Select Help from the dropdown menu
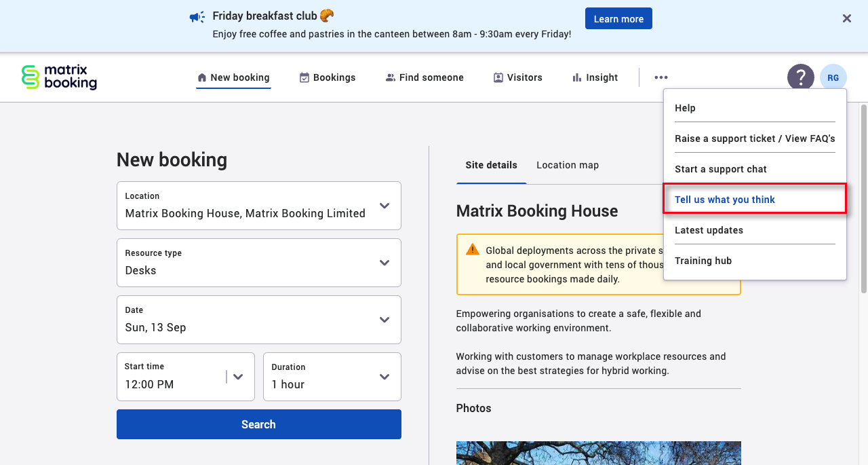 755,108
